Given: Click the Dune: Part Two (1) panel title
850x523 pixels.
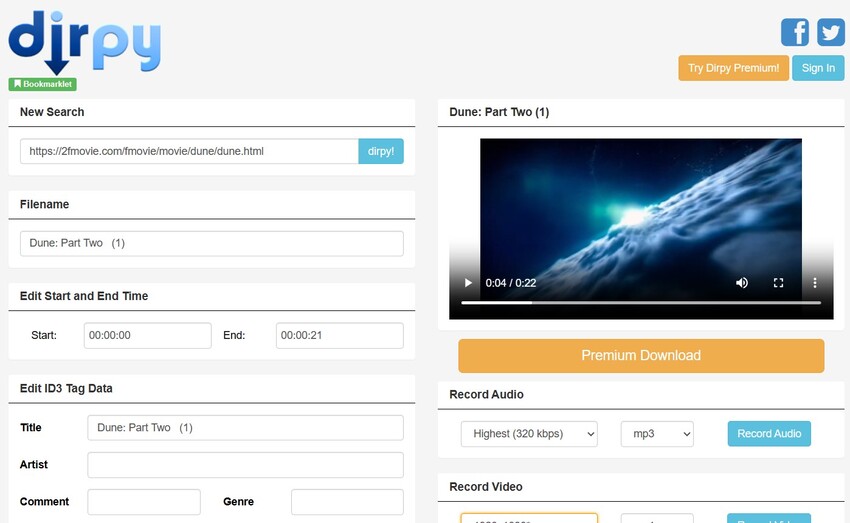Looking at the screenshot, I should 499,112.
